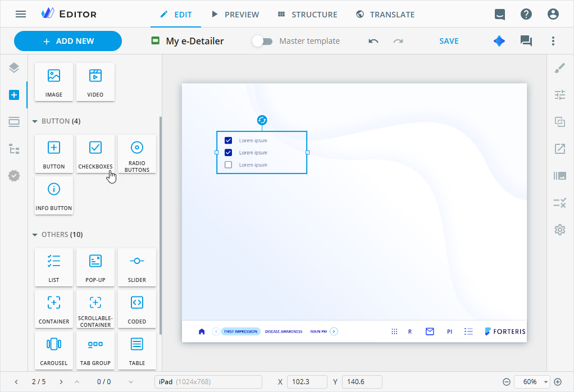Select the Coded component tile
This screenshot has width=574, height=392.
(x=137, y=309)
